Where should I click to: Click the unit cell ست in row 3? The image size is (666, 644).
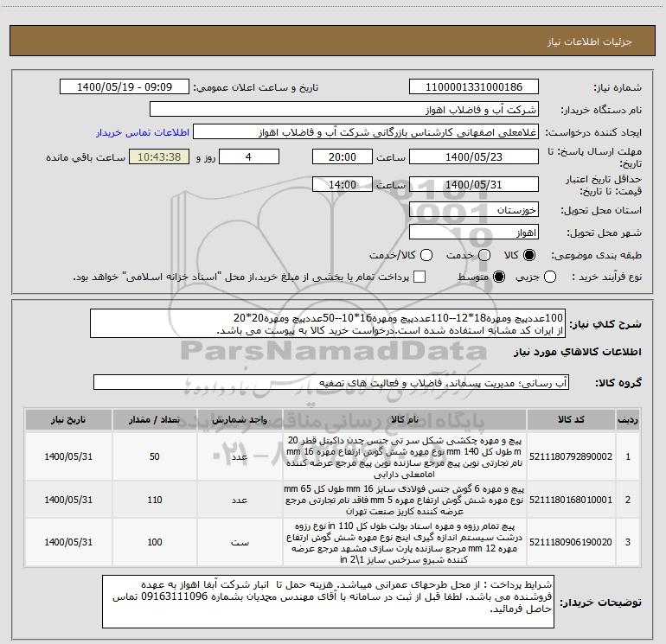coord(240,542)
